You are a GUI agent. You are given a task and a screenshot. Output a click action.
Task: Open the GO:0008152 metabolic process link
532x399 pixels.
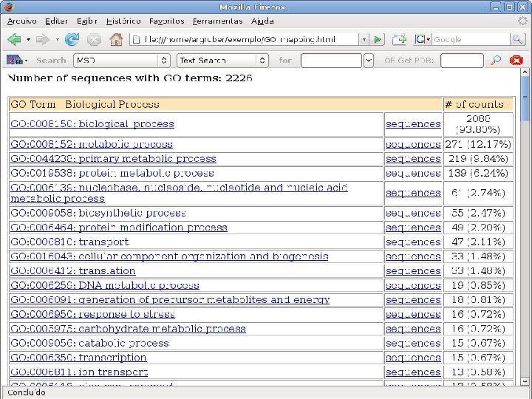(91, 144)
